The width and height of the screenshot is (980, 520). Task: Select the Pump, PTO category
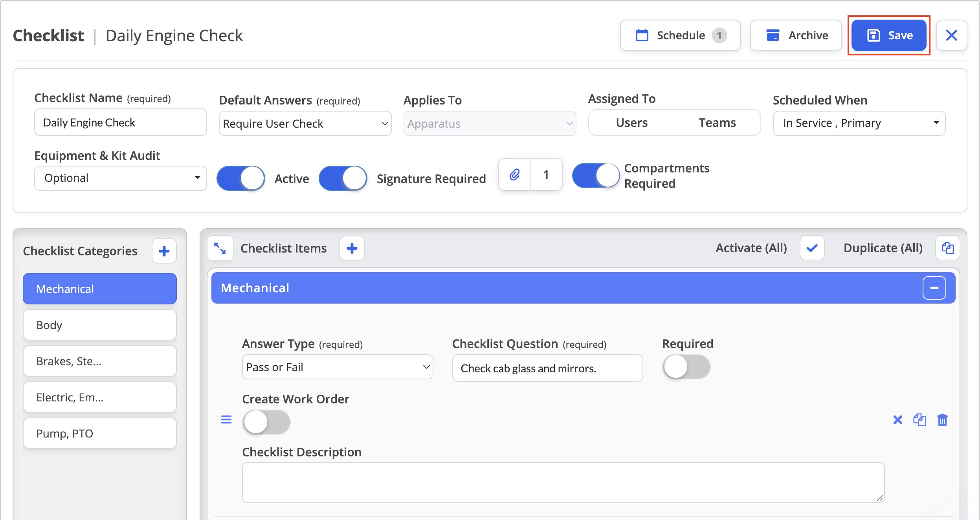100,433
